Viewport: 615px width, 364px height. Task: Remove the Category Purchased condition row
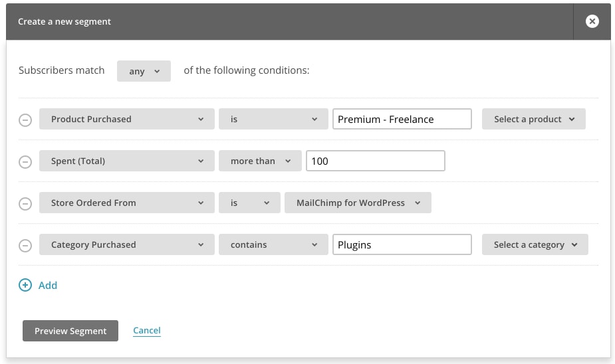[x=25, y=246]
